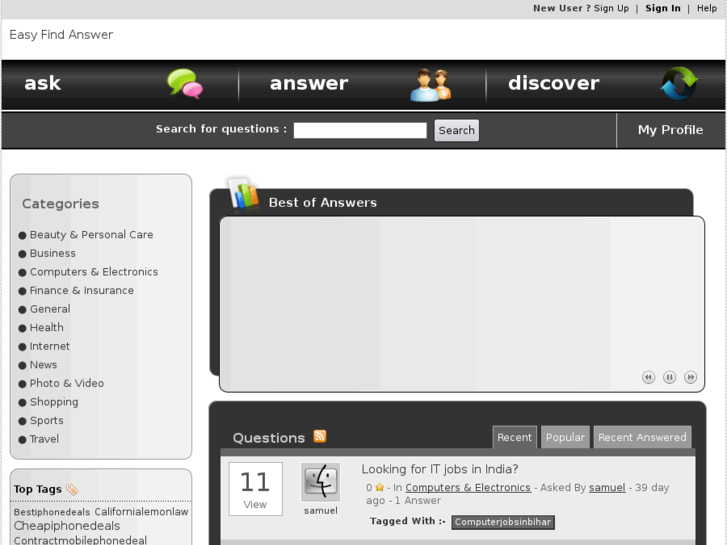Open question Looking for IT jobs in India
The image size is (727, 545).
(x=440, y=469)
